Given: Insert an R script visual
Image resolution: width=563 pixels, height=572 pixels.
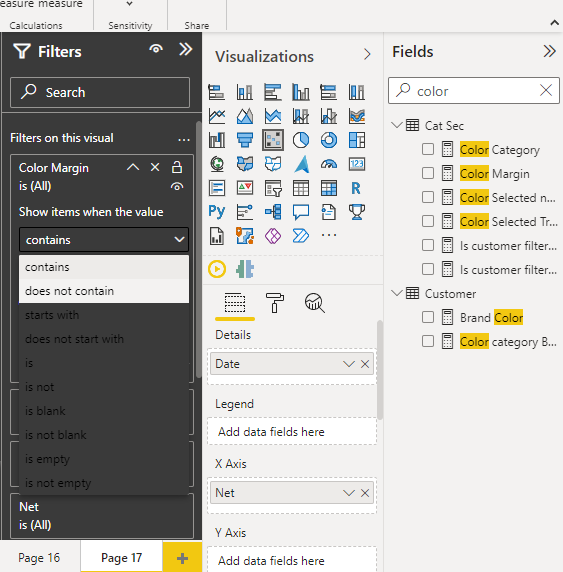Looking at the screenshot, I should point(356,188).
